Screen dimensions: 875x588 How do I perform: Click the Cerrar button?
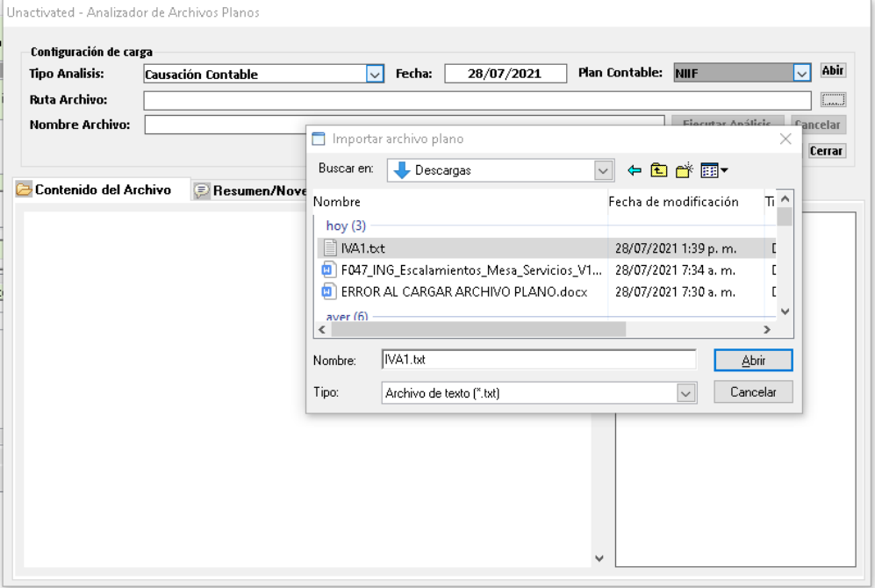pos(826,151)
